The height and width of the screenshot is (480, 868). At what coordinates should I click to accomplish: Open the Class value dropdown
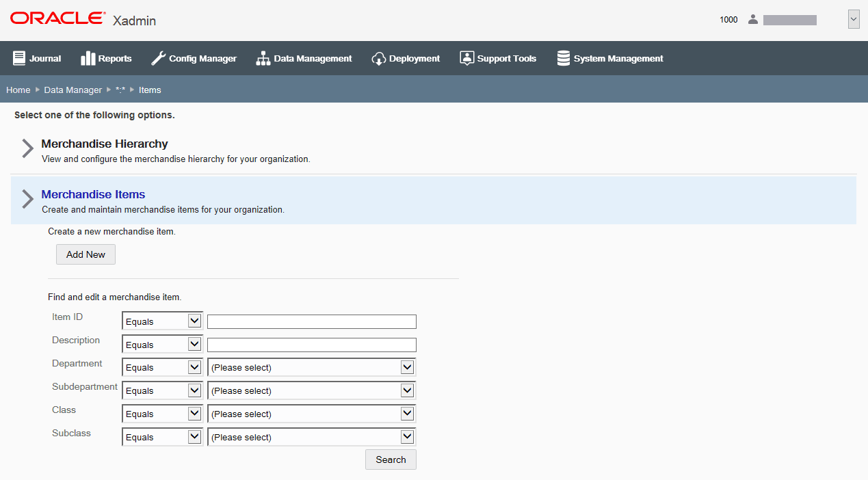[312, 414]
